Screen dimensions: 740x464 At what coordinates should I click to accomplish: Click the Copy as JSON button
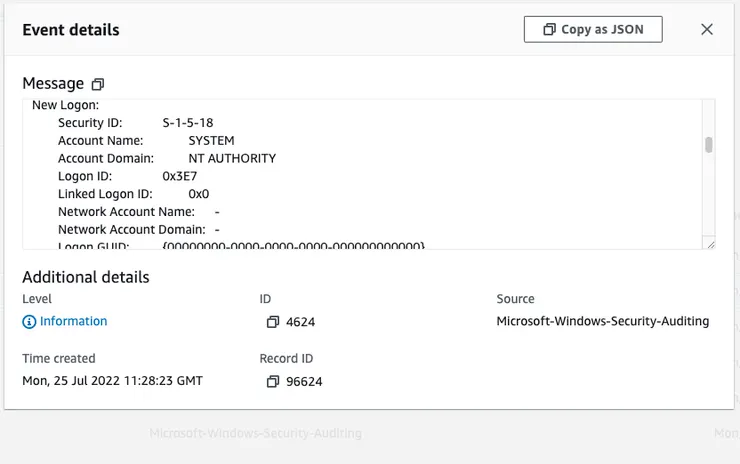pos(593,29)
